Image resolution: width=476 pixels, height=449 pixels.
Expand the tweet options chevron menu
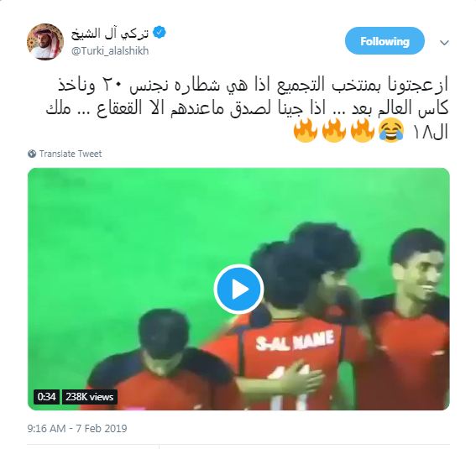444,43
